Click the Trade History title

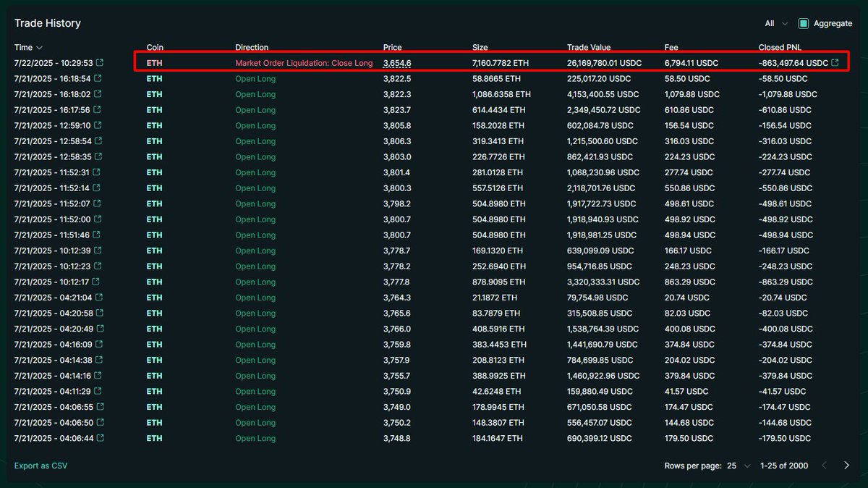click(48, 23)
